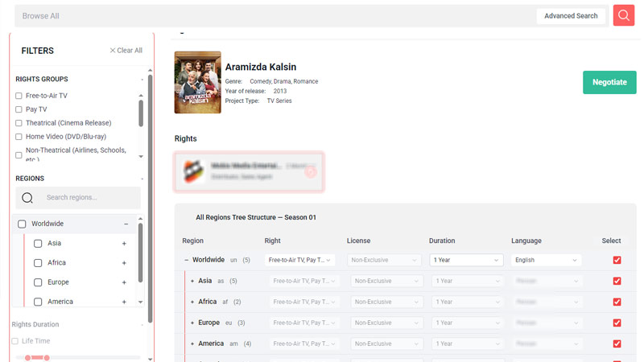Click right handle of duration slider
The image size is (644, 362).
tap(47, 358)
